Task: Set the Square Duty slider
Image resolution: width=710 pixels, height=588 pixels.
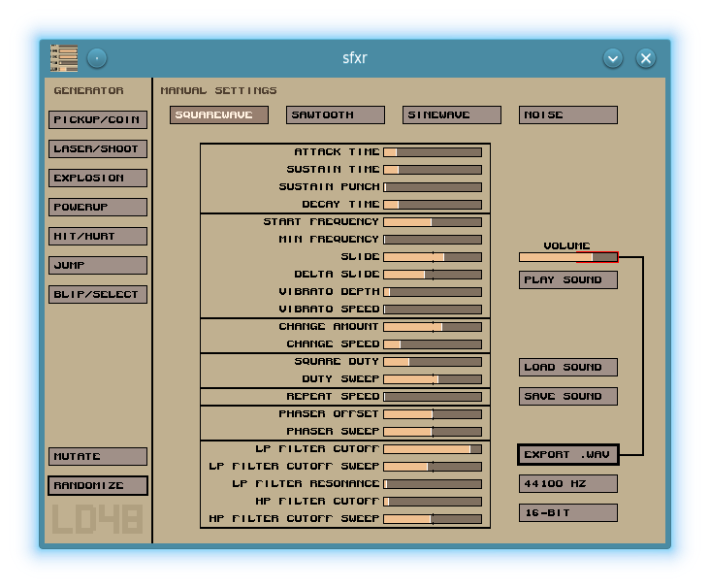Action: click(x=433, y=362)
